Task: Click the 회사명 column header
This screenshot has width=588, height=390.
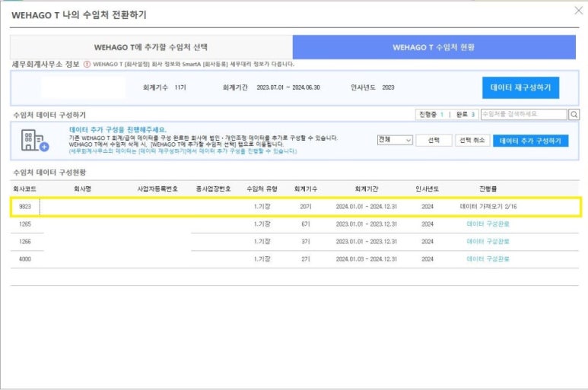Action: coord(82,189)
